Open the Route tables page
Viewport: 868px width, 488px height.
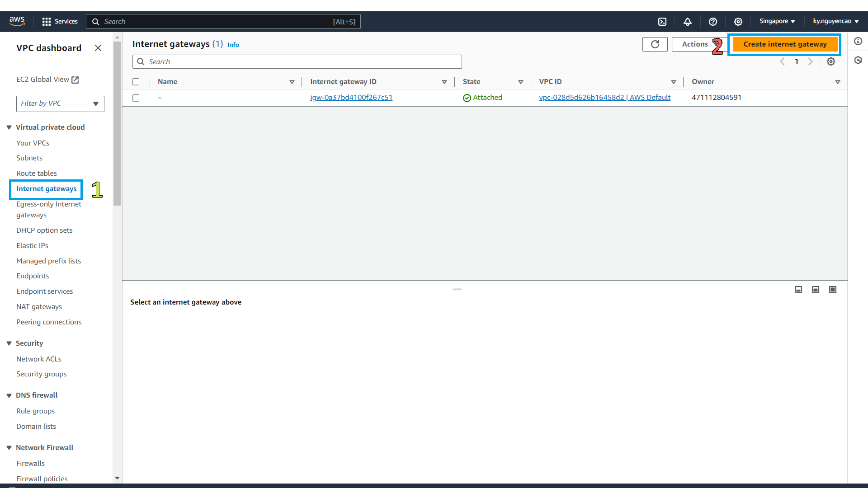point(37,173)
